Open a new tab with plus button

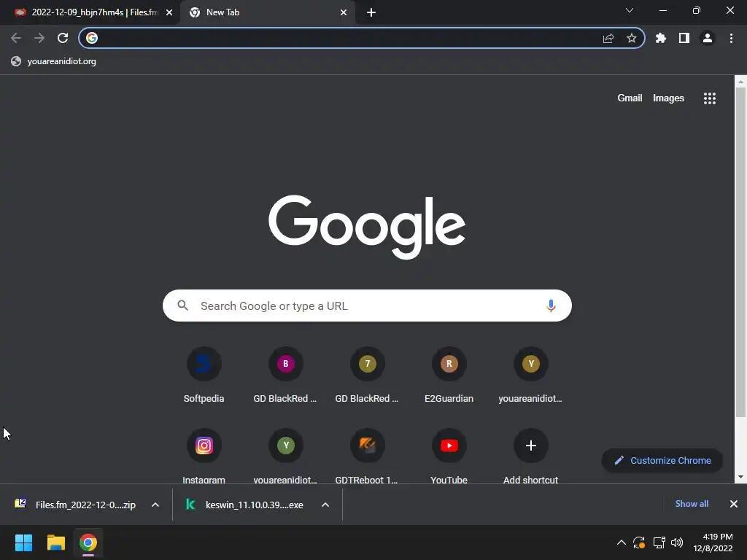[x=371, y=13]
